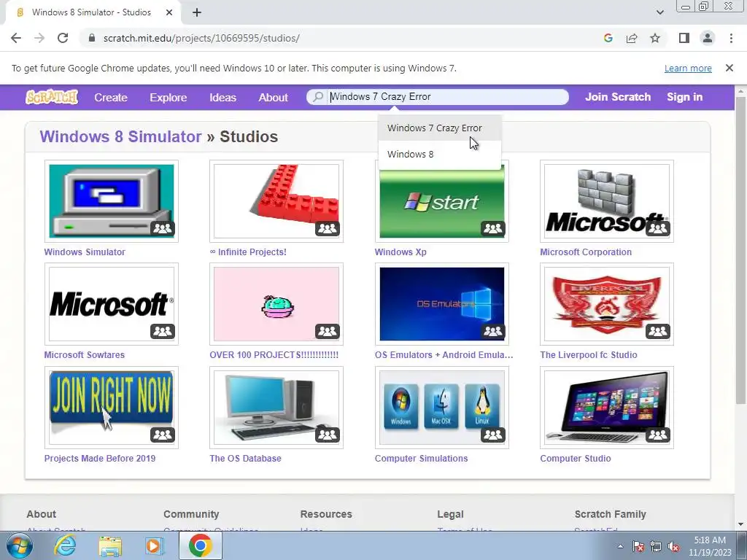Viewport: 747px width, 560px height.
Task: Open the Windows Simulator studio thumbnail
Action: 112,201
